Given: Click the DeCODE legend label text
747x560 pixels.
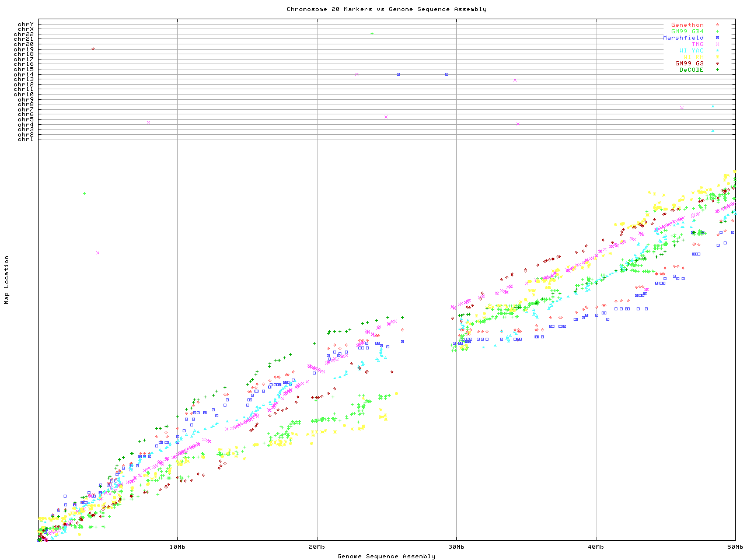Looking at the screenshot, I should click(691, 70).
